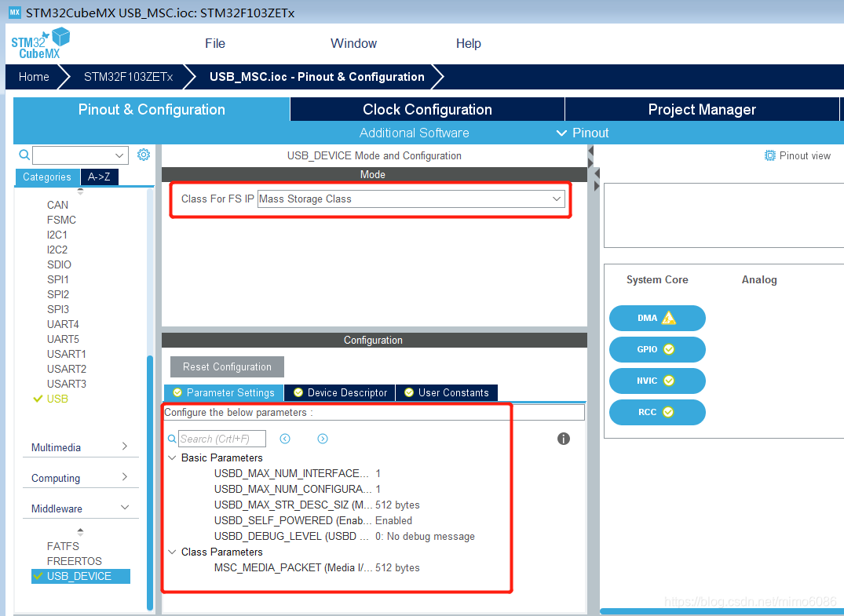The width and height of the screenshot is (844, 616).
Task: Click the Reset Configuration button
Action: point(227,367)
